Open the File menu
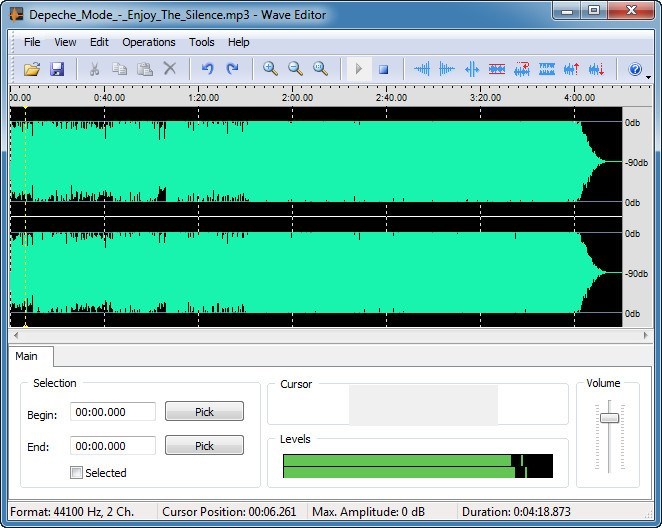 pos(32,42)
